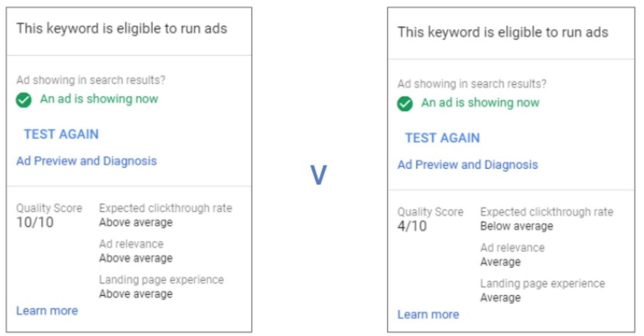Click 'An ad is showing now' in the 10/10 panel
Image resolution: width=644 pixels, height=336 pixels.
tap(99, 99)
